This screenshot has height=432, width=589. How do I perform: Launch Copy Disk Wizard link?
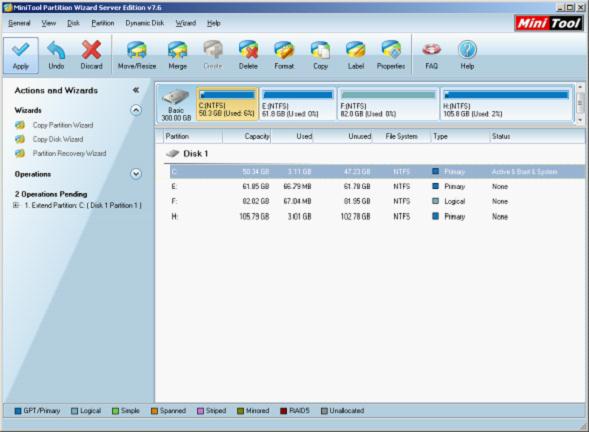click(x=58, y=139)
